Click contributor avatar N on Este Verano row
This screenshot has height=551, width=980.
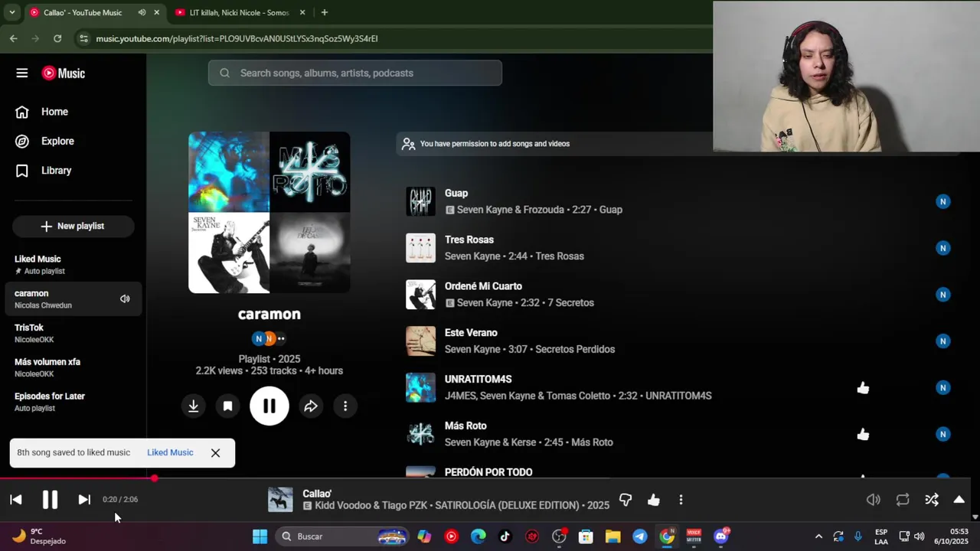[x=942, y=341]
